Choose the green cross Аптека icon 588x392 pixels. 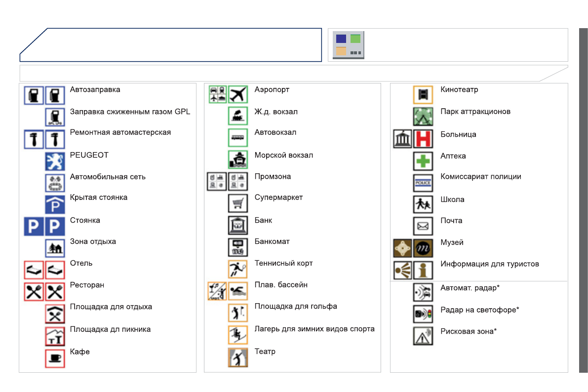[x=423, y=161]
